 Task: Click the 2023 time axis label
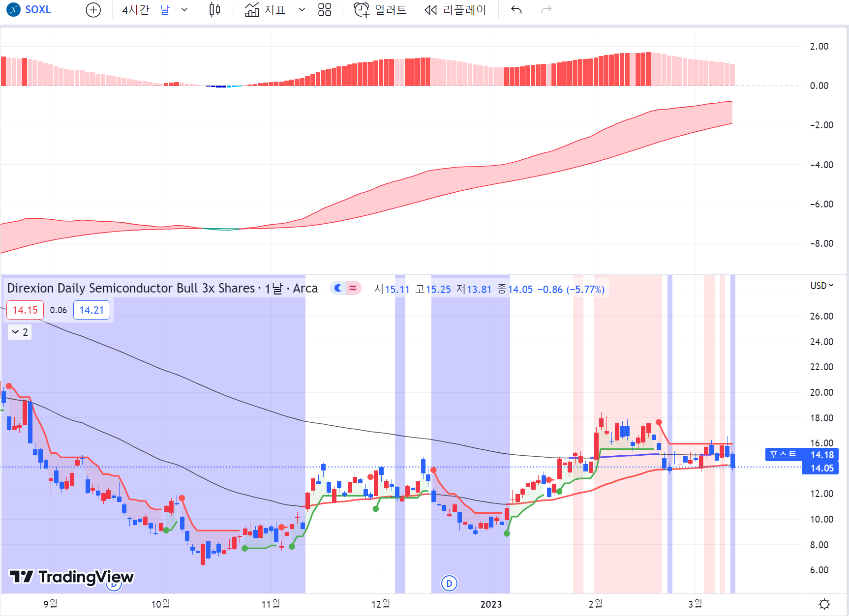[x=491, y=604]
